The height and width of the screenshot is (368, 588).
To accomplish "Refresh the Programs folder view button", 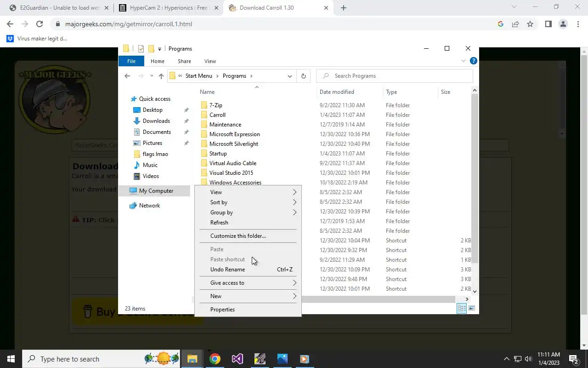I will tap(303, 76).
